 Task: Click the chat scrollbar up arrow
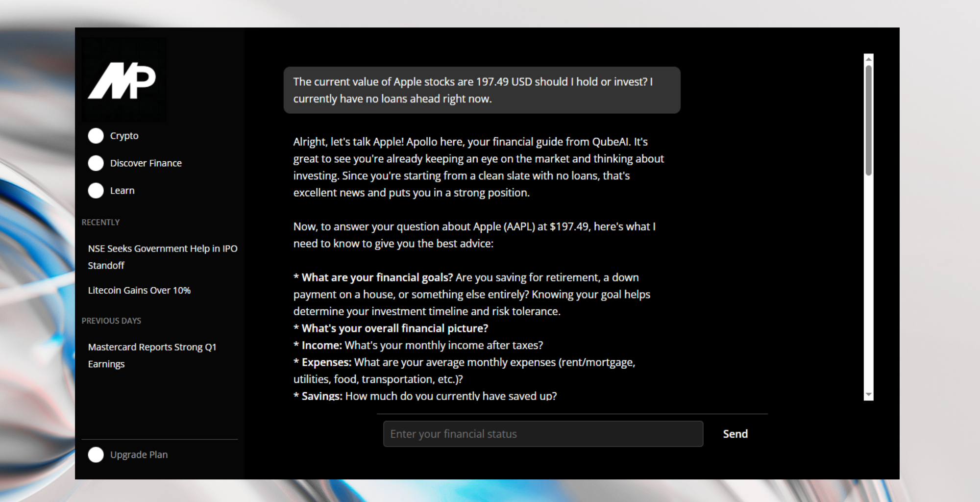(x=868, y=59)
